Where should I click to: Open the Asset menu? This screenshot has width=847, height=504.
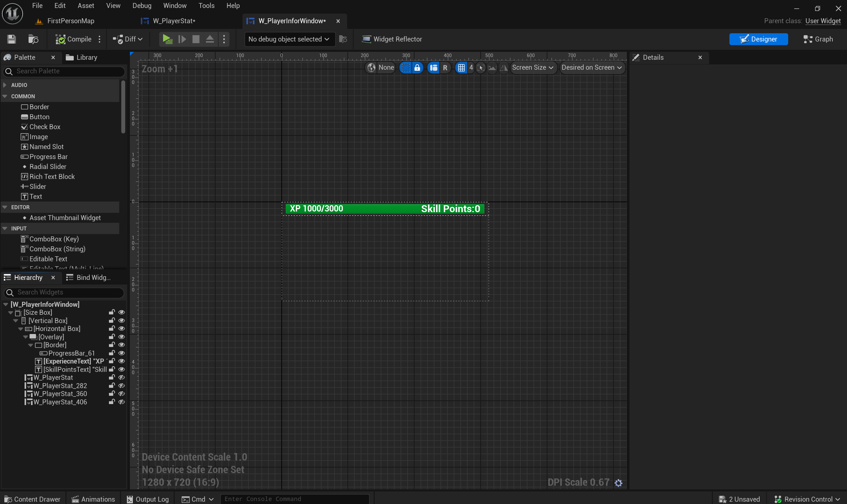[x=86, y=6]
